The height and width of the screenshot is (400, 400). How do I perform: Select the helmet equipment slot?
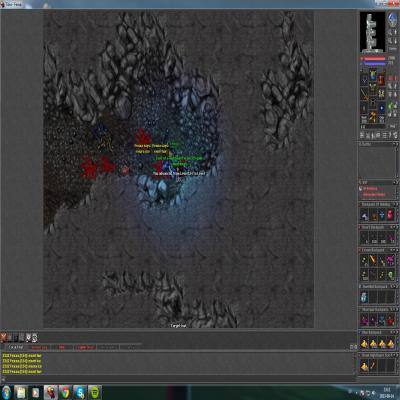373,74
